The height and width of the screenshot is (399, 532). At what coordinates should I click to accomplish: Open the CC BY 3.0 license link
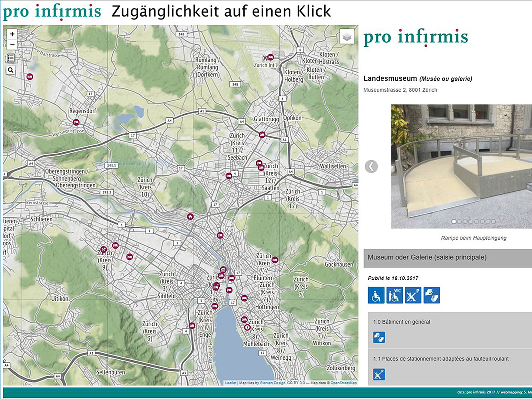(296, 383)
